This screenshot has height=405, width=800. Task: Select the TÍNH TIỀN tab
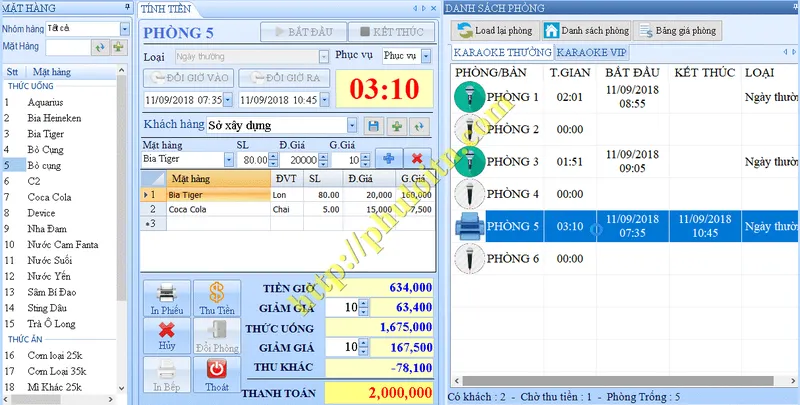pos(166,9)
